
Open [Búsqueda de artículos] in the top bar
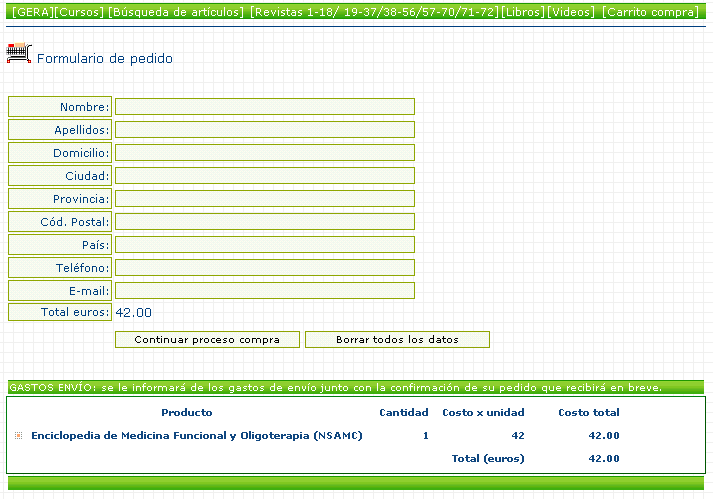(176, 12)
